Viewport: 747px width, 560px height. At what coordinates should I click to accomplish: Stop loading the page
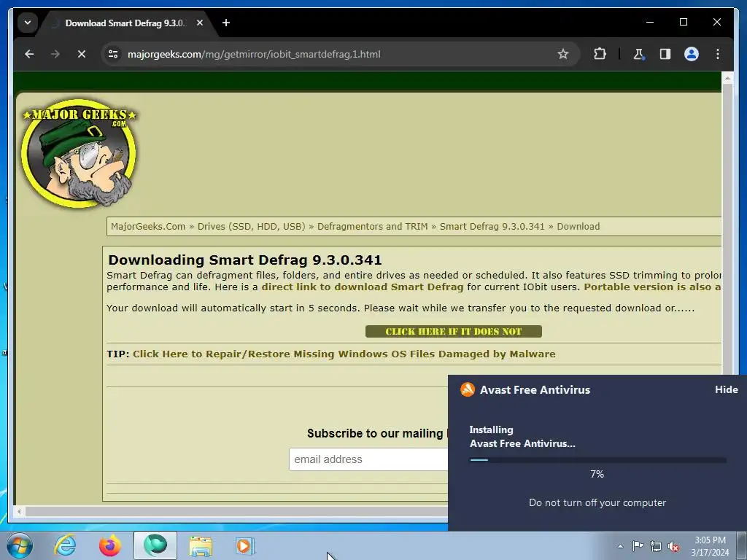[82, 54]
